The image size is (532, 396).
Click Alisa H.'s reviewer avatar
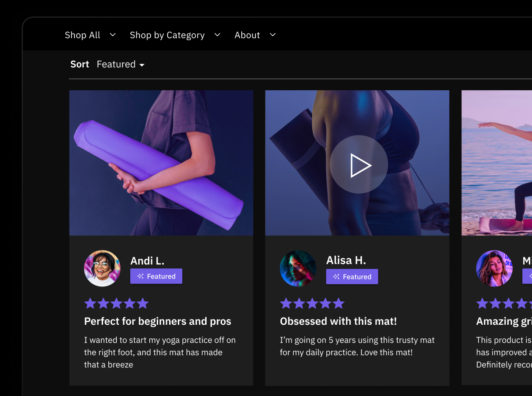(298, 268)
